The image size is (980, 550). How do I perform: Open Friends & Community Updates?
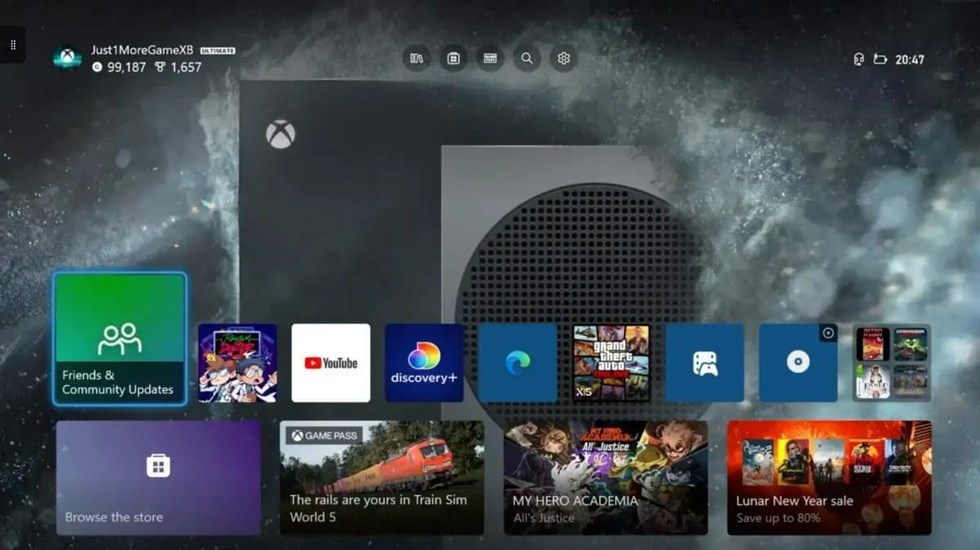click(119, 338)
